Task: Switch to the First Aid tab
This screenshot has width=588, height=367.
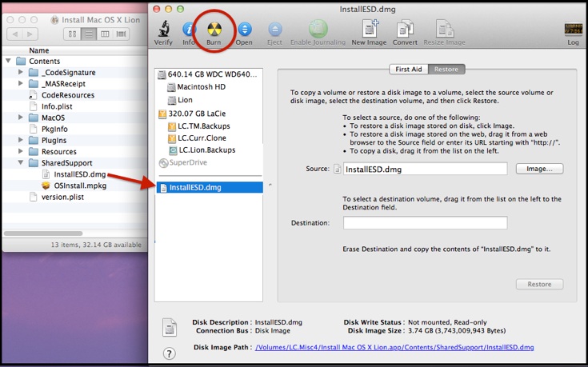Action: click(409, 70)
